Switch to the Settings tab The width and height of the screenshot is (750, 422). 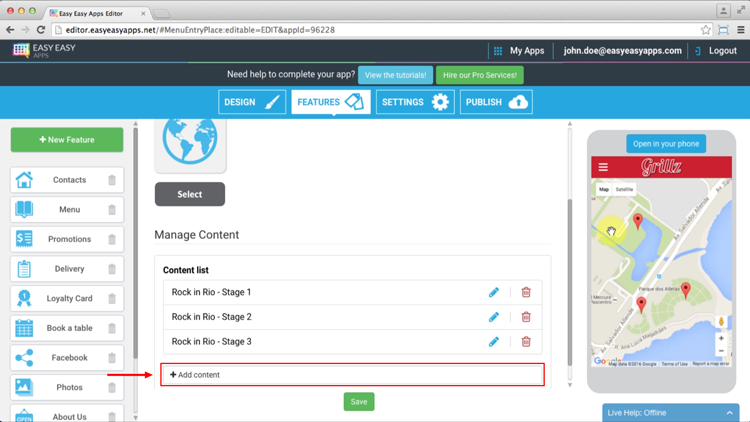click(415, 102)
